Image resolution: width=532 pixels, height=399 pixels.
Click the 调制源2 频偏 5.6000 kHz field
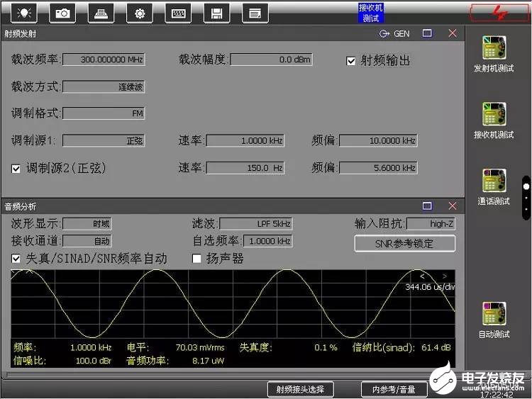pyautogui.click(x=378, y=167)
